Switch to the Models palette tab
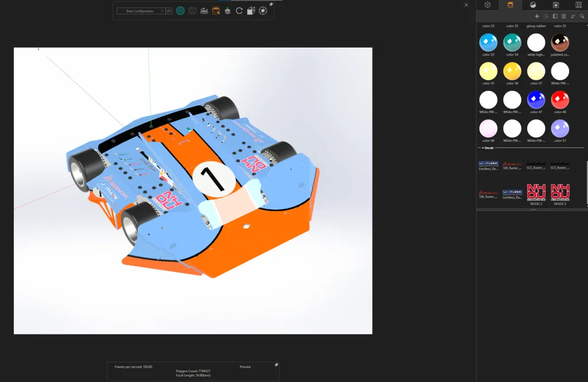 click(487, 5)
